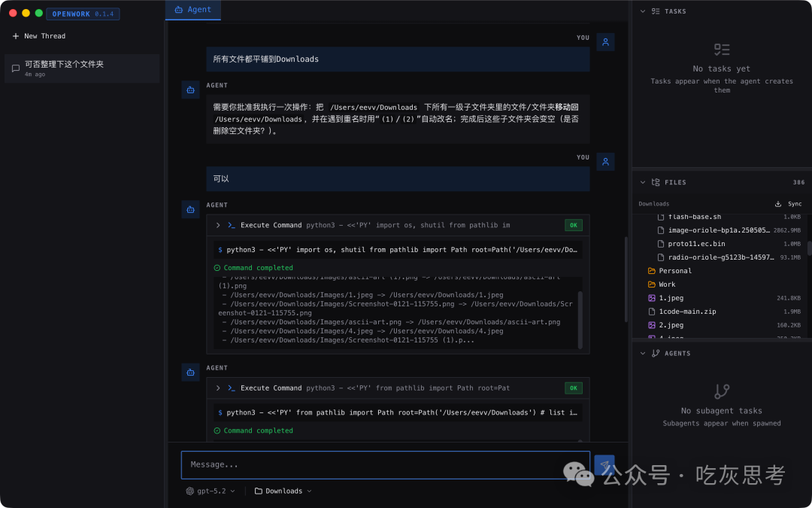Click agent robot avatar beside 需要你批准 message

point(190,90)
